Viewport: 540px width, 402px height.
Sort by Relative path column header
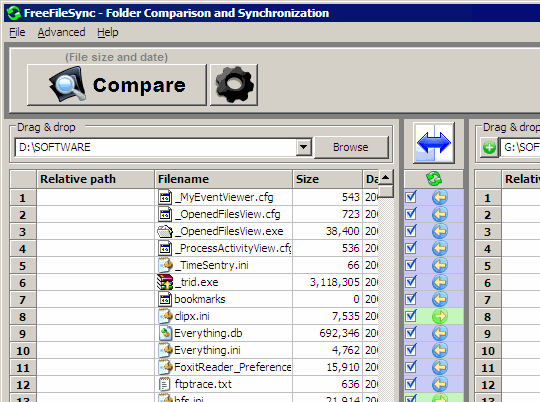point(95,179)
